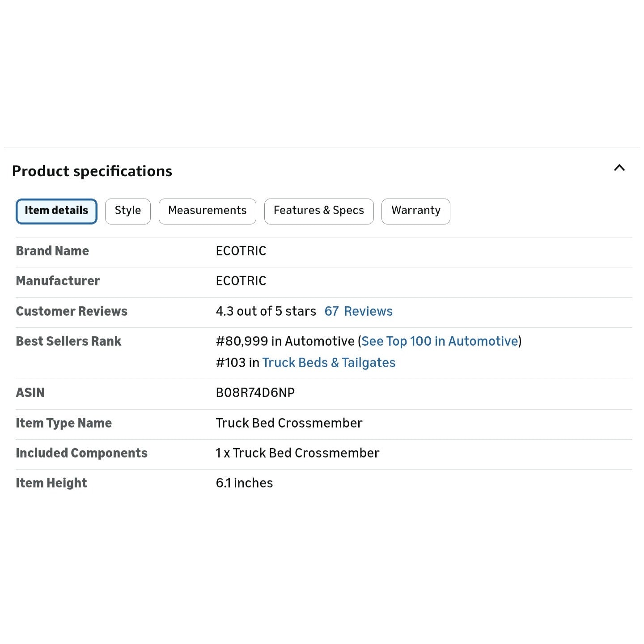Image resolution: width=644 pixels, height=644 pixels.
Task: Open the 67 Reviews link
Action: (x=358, y=311)
